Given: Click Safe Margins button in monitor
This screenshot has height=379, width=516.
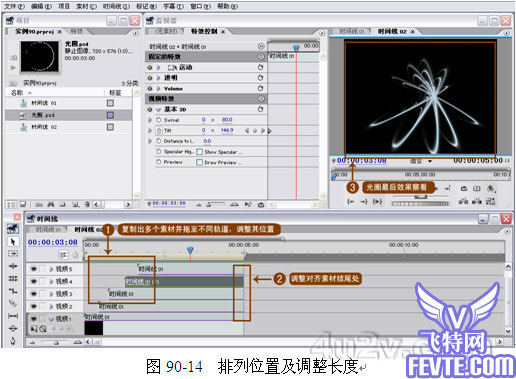Looking at the screenshot, I should (477, 188).
